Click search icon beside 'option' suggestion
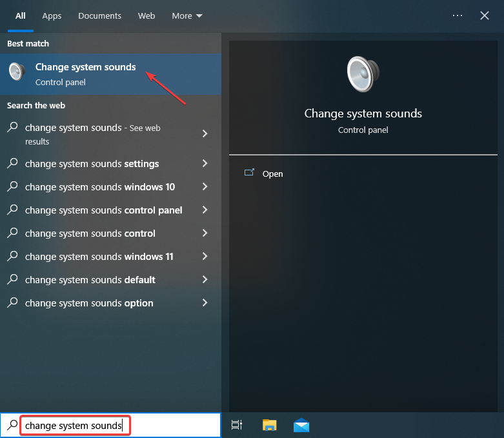 (12, 302)
